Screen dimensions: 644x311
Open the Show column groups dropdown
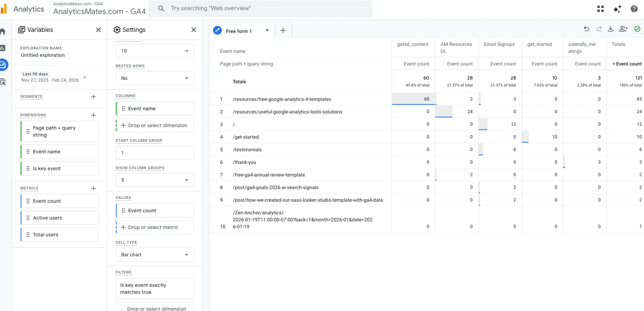(155, 180)
